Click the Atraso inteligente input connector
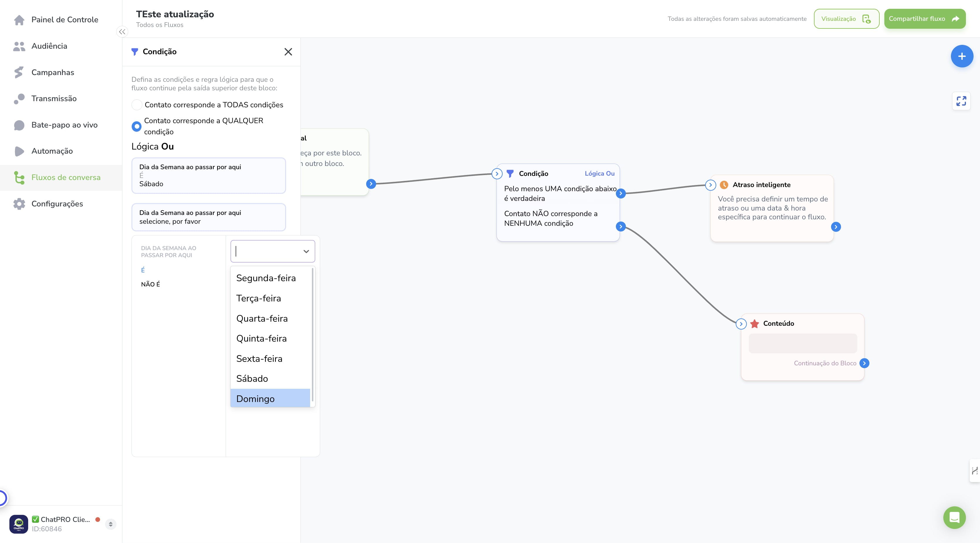 pyautogui.click(x=711, y=185)
